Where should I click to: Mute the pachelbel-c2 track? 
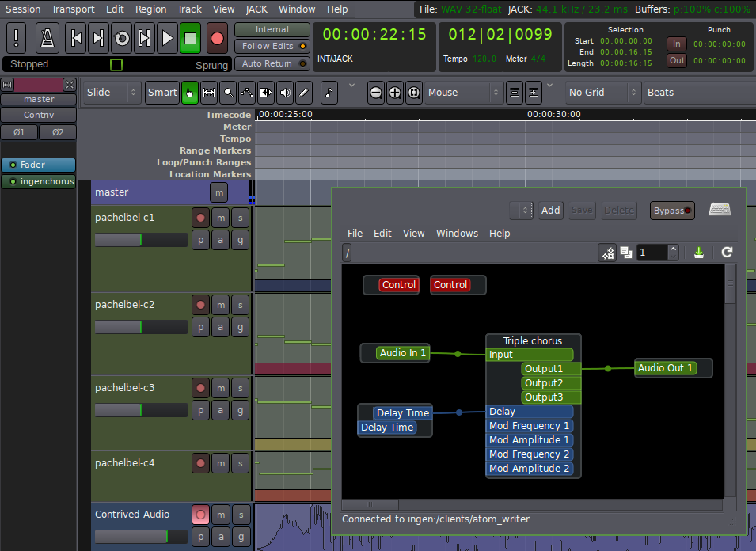pyautogui.click(x=221, y=305)
